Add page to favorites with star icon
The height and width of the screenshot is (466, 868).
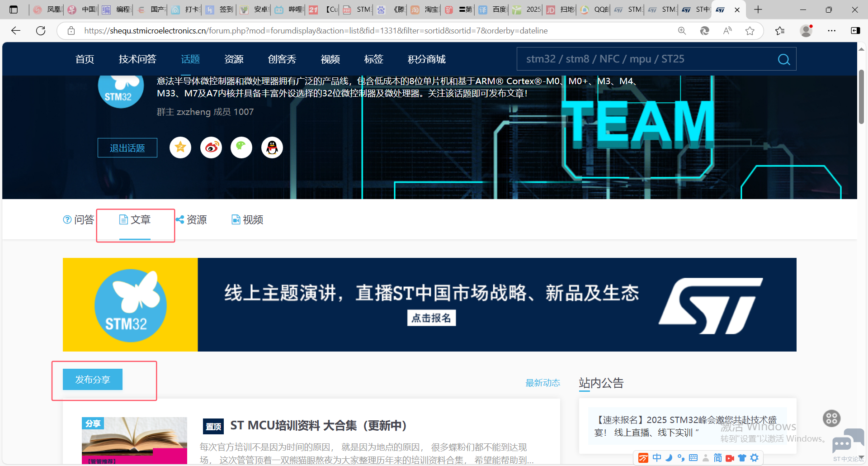[x=750, y=31]
